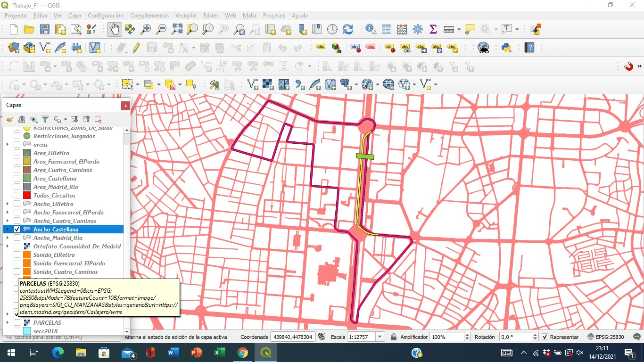
Task: Expand the Ancho_Madrid_Rio group
Action: click(8, 238)
